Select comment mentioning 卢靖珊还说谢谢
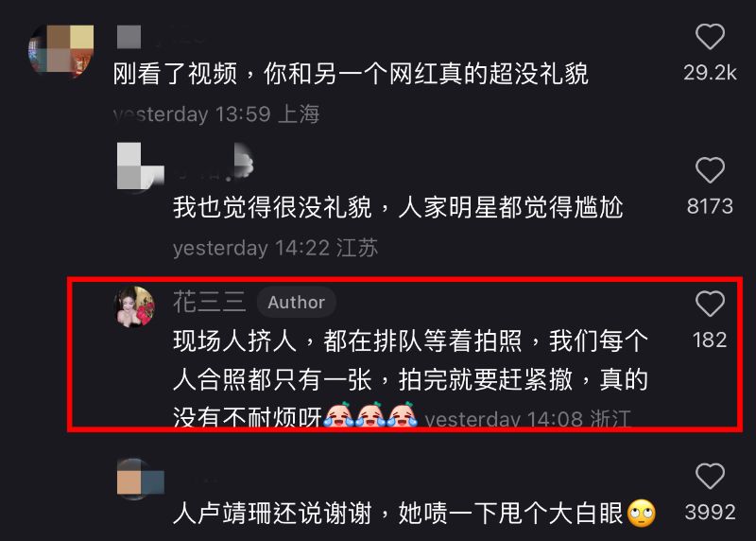The width and height of the screenshot is (756, 541). tap(414, 513)
